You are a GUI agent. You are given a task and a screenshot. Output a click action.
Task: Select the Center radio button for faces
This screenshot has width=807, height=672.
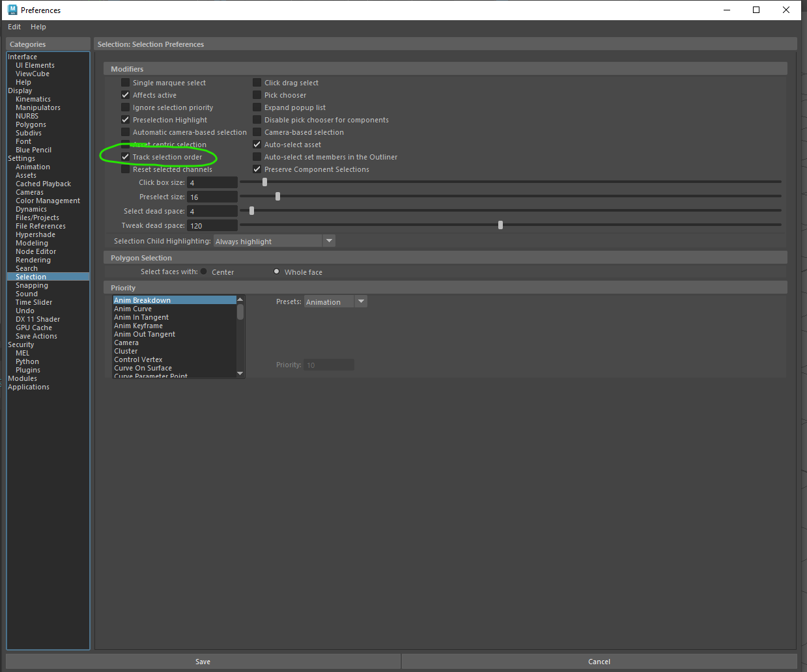pos(204,272)
